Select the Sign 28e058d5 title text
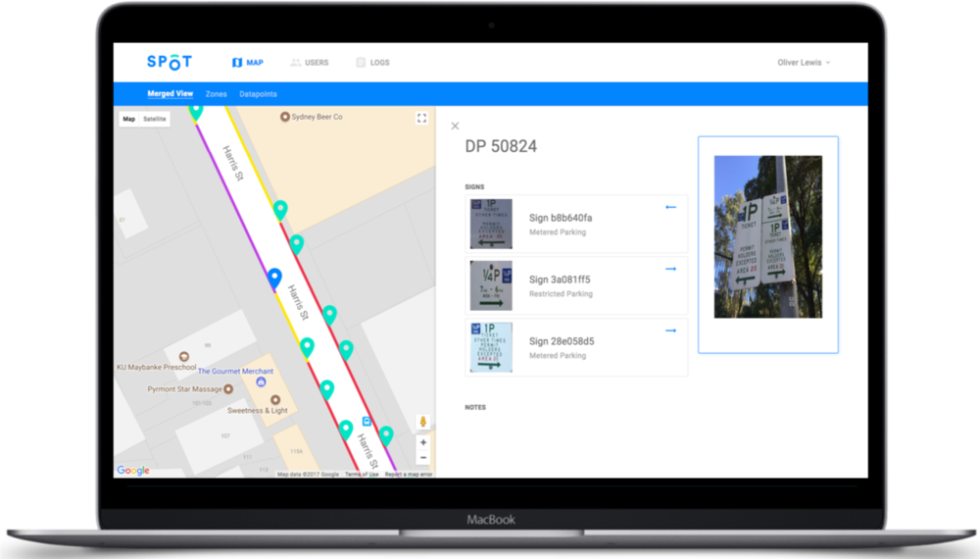Viewport: 980px width, 559px height. coord(562,341)
